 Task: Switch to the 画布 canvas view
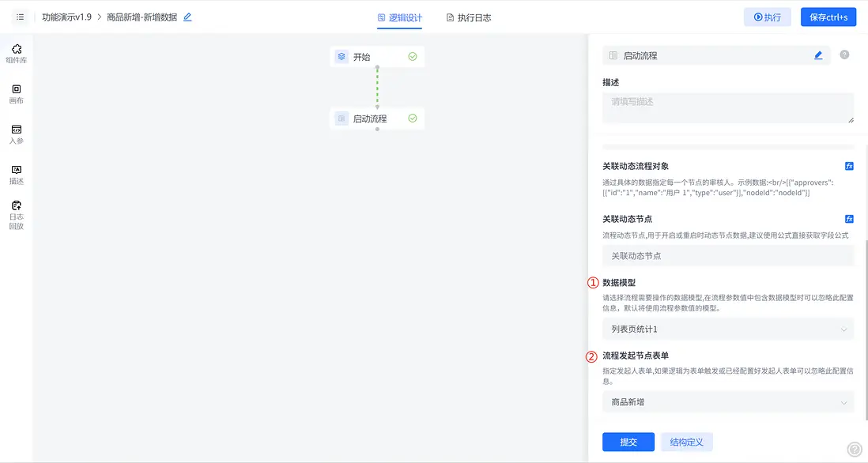(x=17, y=92)
